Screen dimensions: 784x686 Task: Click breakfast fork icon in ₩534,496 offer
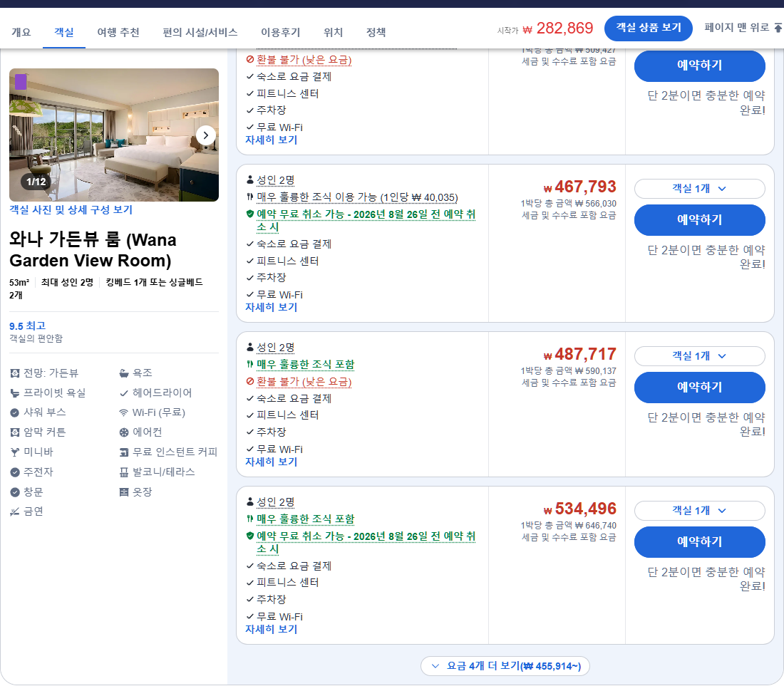pos(250,519)
